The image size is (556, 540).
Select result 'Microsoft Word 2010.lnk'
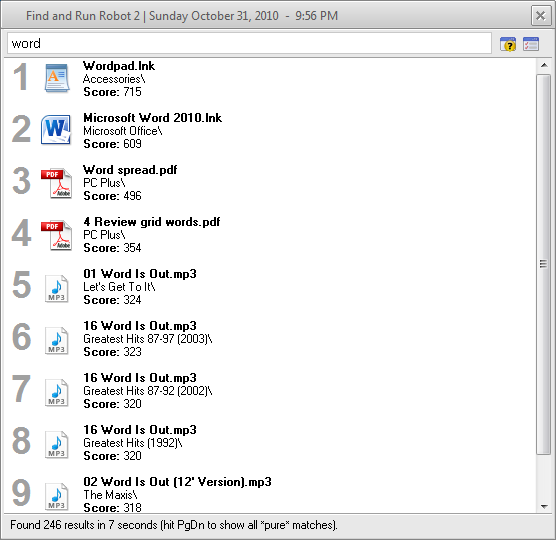click(152, 118)
